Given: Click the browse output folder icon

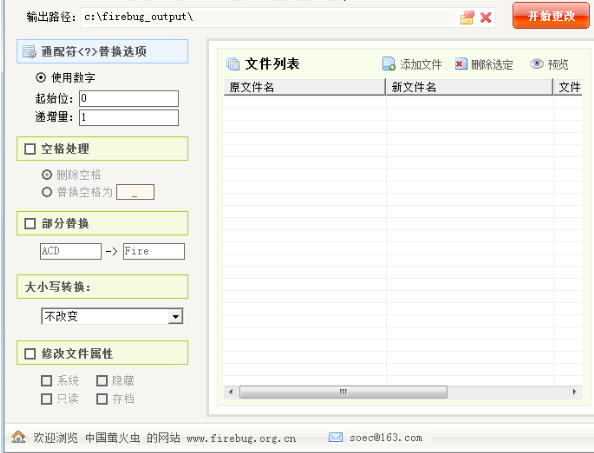Looking at the screenshot, I should (467, 17).
